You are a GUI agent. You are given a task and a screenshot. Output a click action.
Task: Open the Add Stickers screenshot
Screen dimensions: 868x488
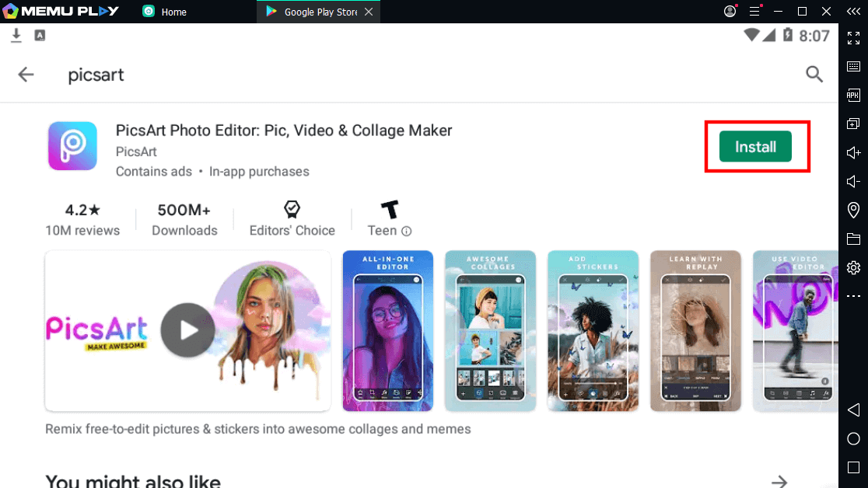point(593,331)
